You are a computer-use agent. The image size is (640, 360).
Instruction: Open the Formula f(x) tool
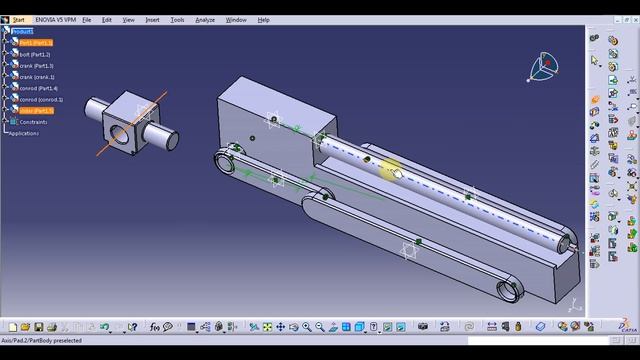(154, 327)
